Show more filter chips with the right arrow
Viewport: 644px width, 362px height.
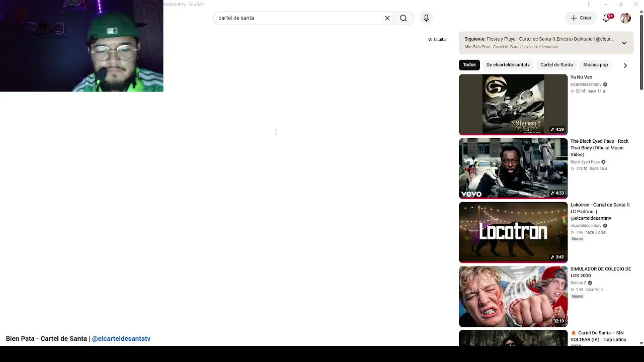click(625, 65)
